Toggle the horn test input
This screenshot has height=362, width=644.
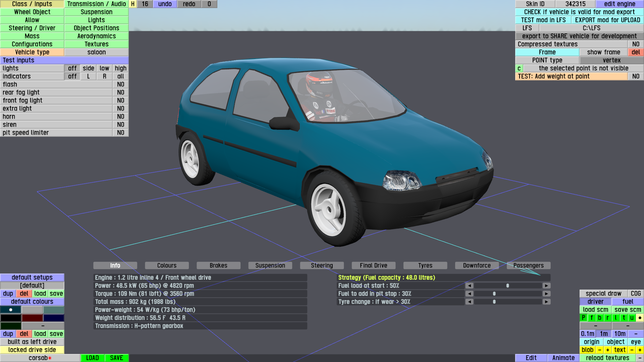[x=120, y=117]
